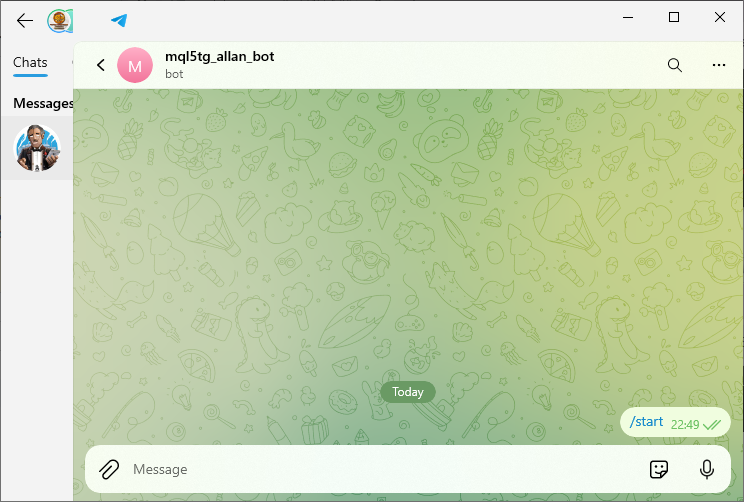This screenshot has width=744, height=502.
Task: Open mql5tg_allan_bot profile from its name
Action: pos(220,56)
